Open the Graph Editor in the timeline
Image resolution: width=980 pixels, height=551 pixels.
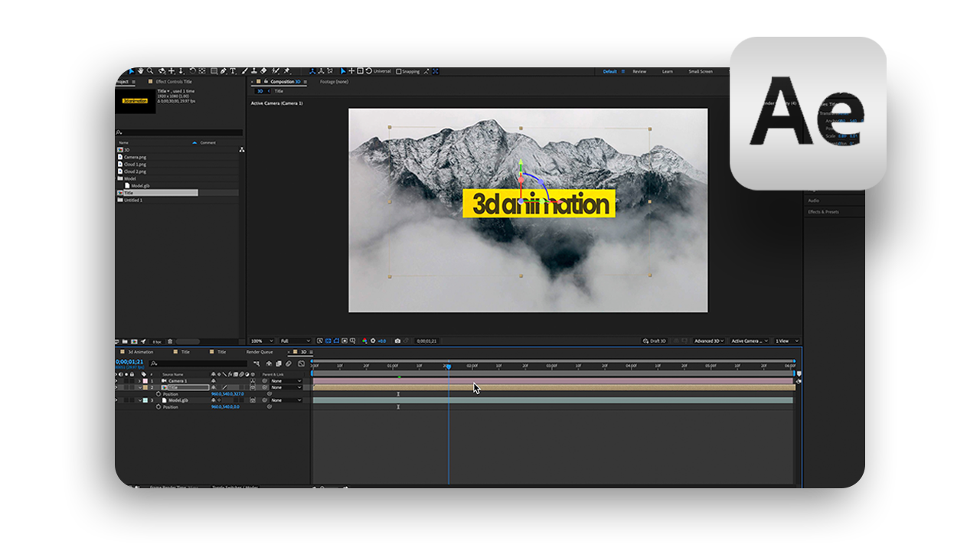(302, 364)
